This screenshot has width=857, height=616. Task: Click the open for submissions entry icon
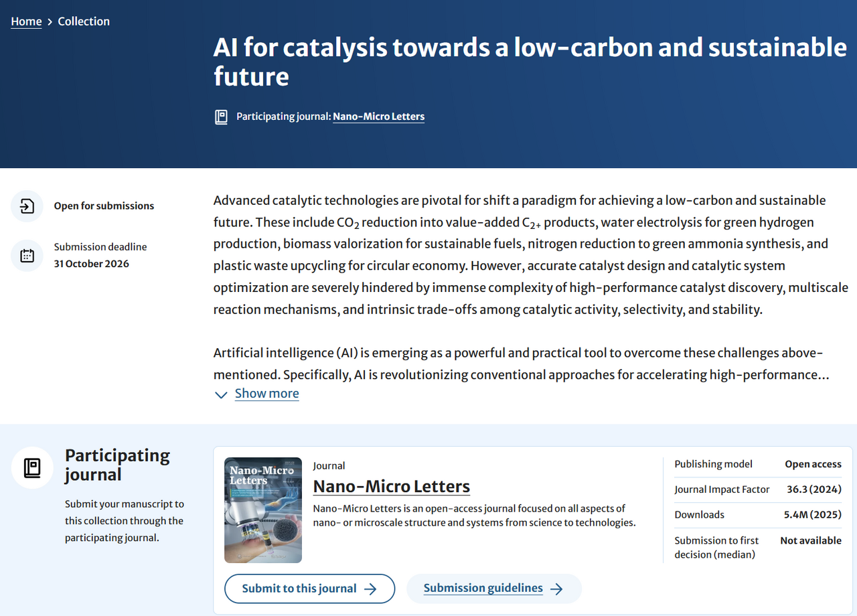pyautogui.click(x=27, y=206)
